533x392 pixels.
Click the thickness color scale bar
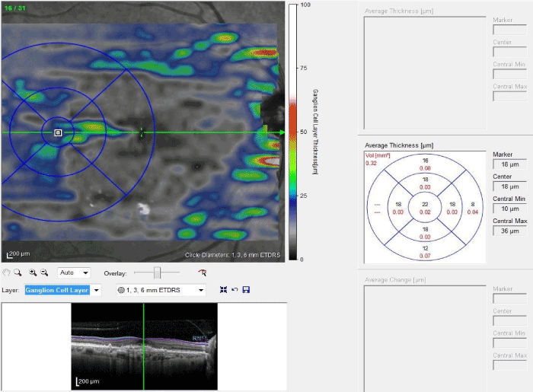(292, 132)
